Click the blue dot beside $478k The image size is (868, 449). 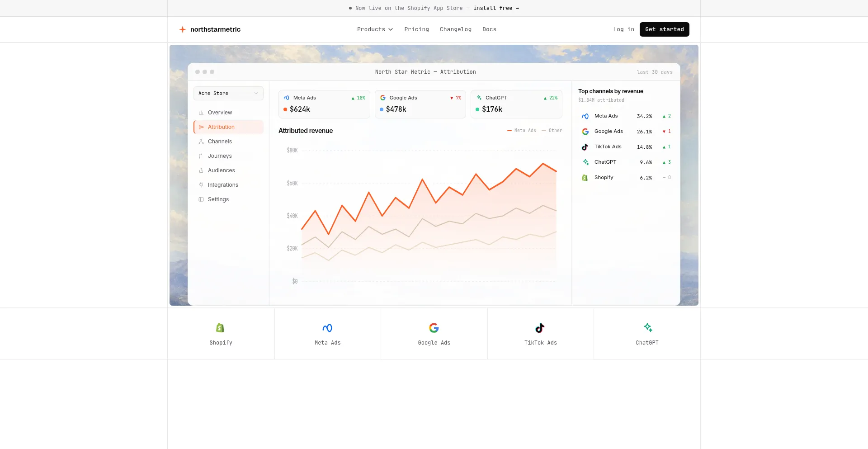click(382, 109)
